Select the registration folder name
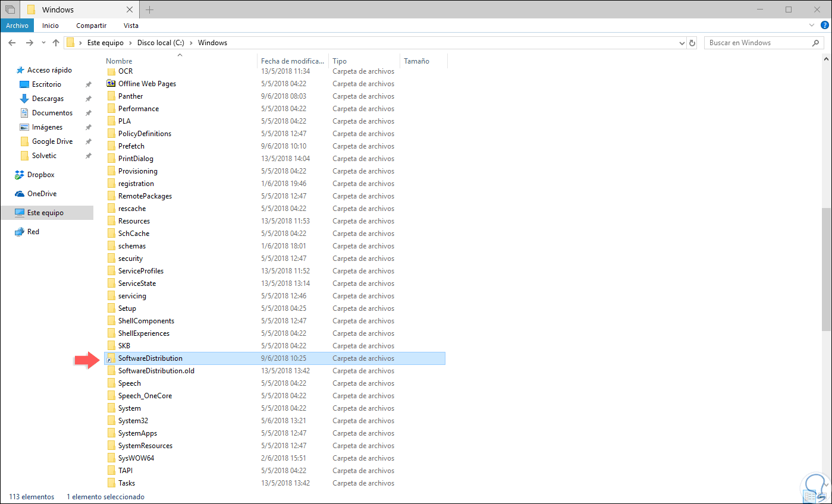 (136, 184)
